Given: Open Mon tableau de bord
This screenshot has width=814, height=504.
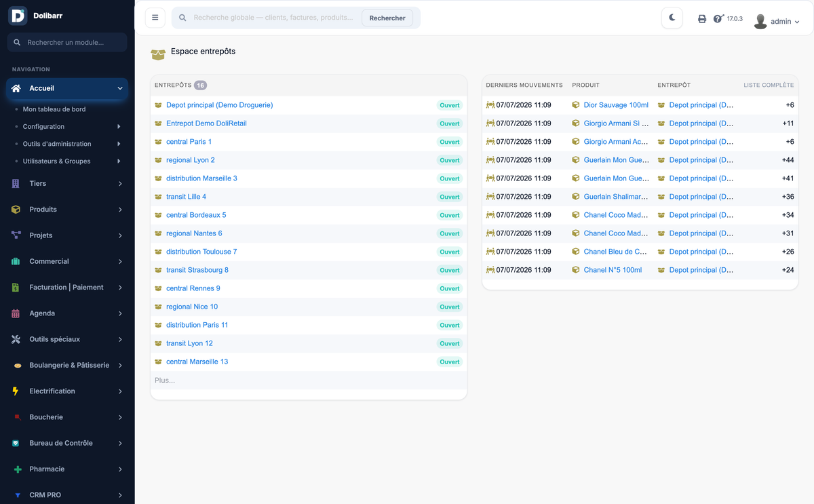Looking at the screenshot, I should (x=54, y=109).
